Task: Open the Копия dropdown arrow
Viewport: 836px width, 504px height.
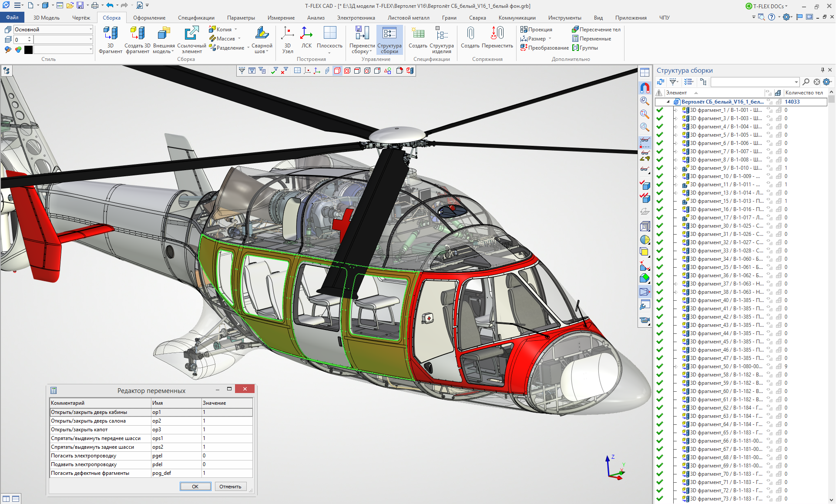Action: [236, 29]
